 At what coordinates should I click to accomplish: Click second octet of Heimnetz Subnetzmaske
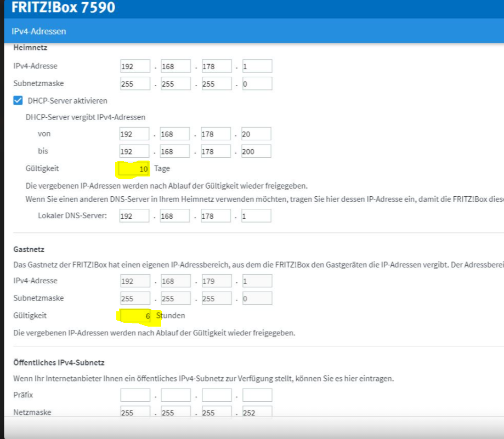tap(176, 83)
